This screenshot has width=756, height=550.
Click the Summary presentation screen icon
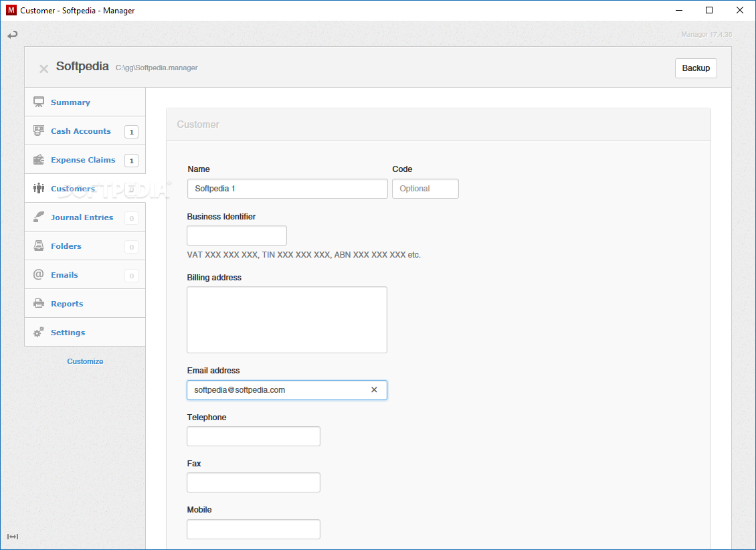tap(39, 102)
